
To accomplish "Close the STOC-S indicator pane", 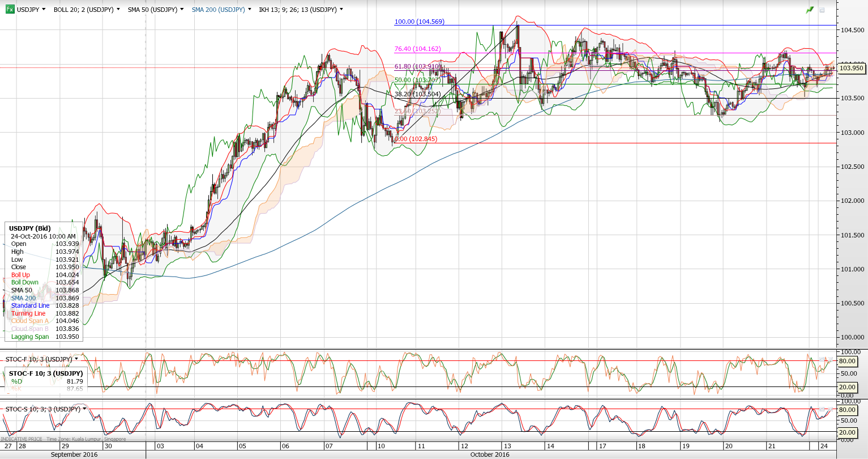I will [831, 409].
